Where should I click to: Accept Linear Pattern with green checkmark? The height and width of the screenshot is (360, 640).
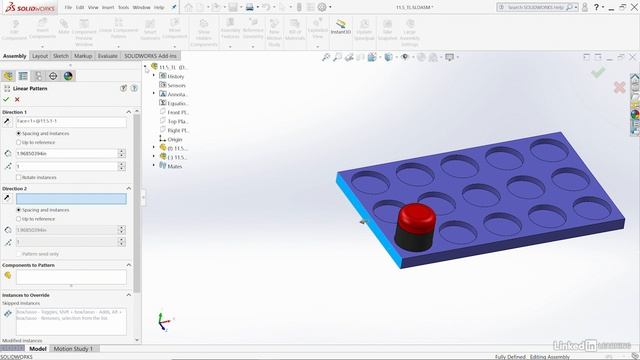6,99
